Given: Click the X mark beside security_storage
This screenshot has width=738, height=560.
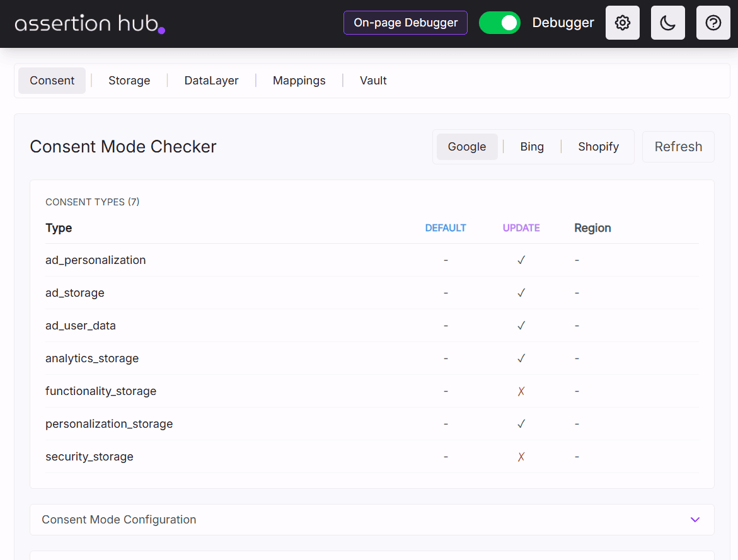Looking at the screenshot, I should pyautogui.click(x=521, y=456).
